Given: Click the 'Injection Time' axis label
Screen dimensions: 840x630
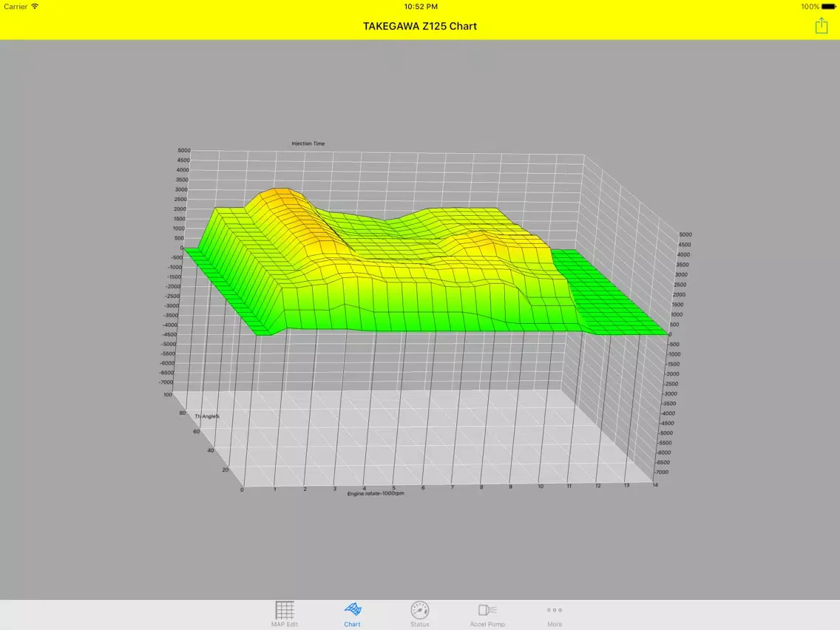Looking at the screenshot, I should point(308,143).
